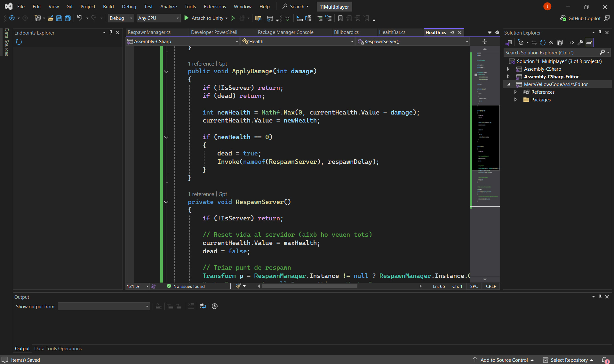Image resolution: width=614 pixels, height=364 pixels.
Task: Expand the Assembly-CSharp project node
Action: tap(508, 69)
